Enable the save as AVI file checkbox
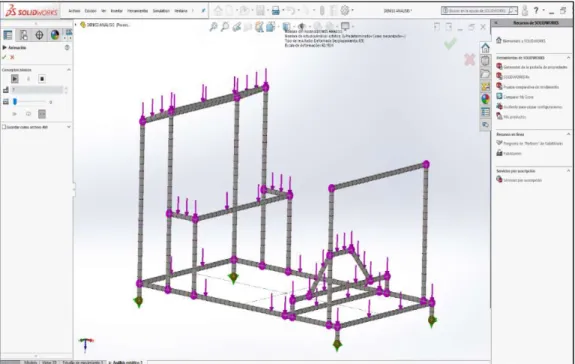This screenshot has width=575, height=364. [4, 127]
